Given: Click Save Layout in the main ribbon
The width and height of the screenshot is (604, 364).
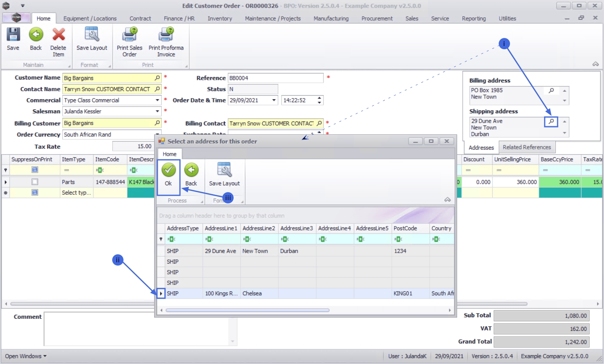Looking at the screenshot, I should pyautogui.click(x=92, y=40).
